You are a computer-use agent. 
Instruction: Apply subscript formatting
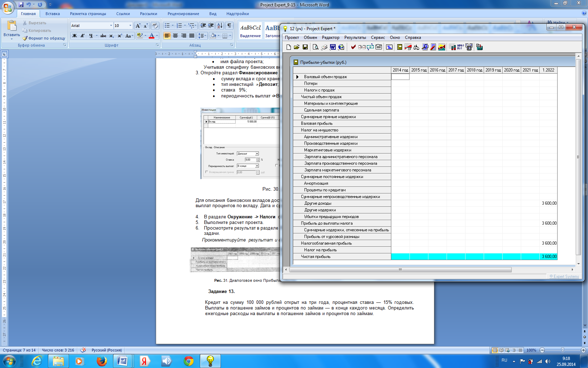(x=111, y=36)
